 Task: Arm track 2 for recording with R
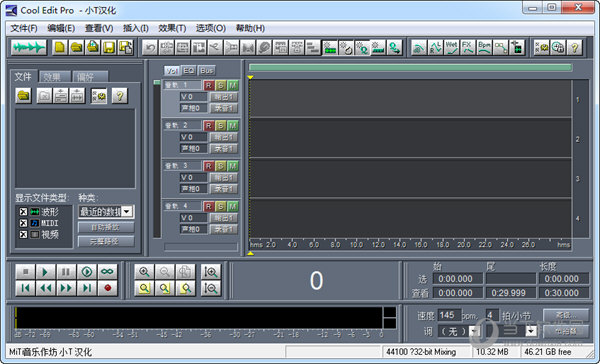coord(209,125)
